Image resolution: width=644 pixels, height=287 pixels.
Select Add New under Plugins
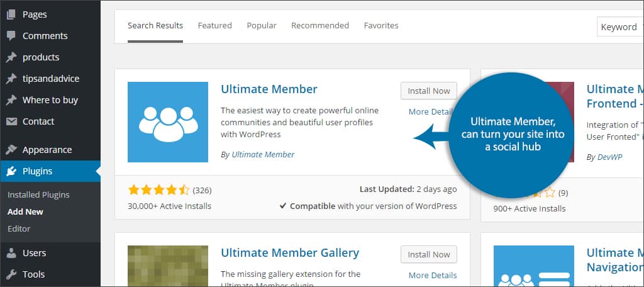tap(25, 211)
